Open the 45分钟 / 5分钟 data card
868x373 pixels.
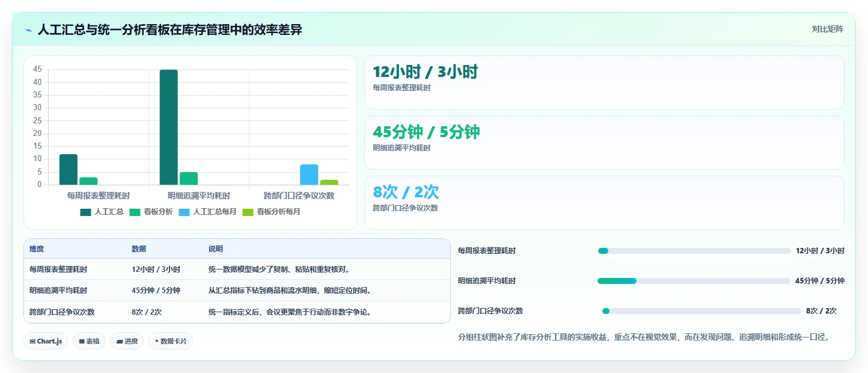point(604,143)
